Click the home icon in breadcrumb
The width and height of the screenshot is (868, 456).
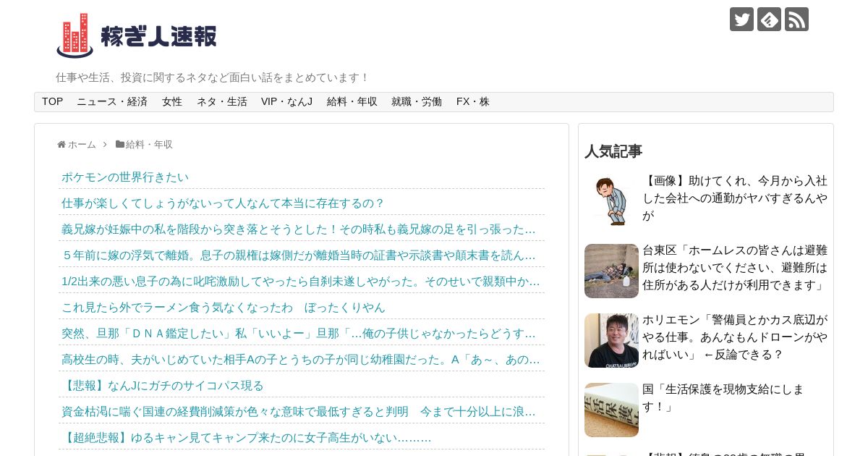[x=61, y=145]
